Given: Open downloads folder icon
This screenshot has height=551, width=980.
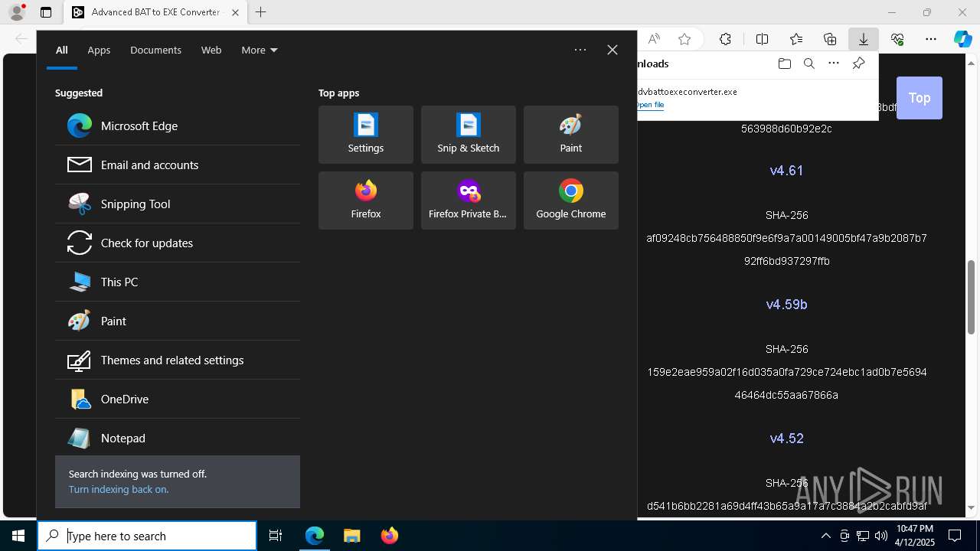Looking at the screenshot, I should [x=784, y=64].
